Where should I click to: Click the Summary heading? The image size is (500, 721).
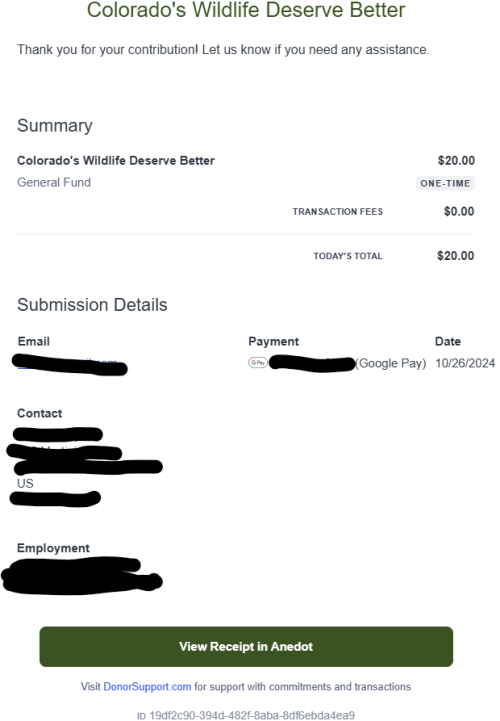[x=55, y=126]
